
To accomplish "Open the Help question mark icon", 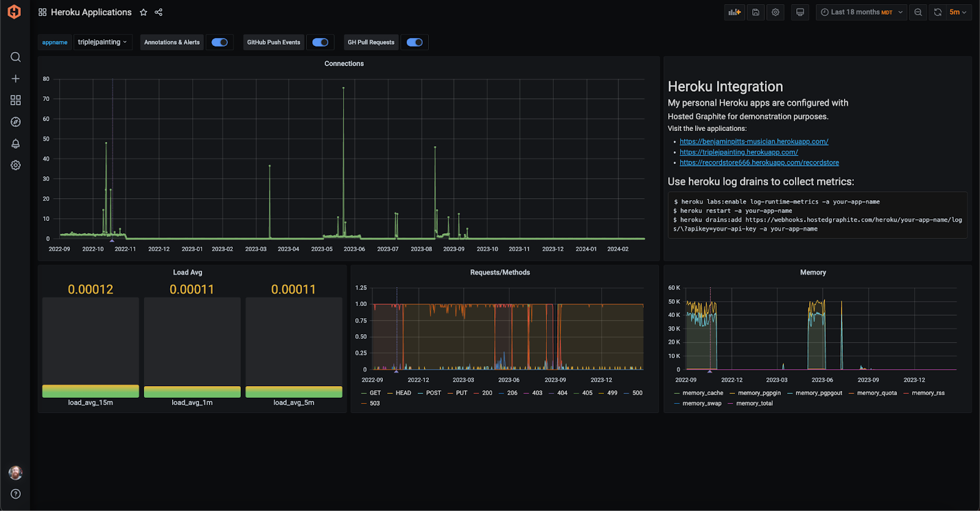I will 16,494.
